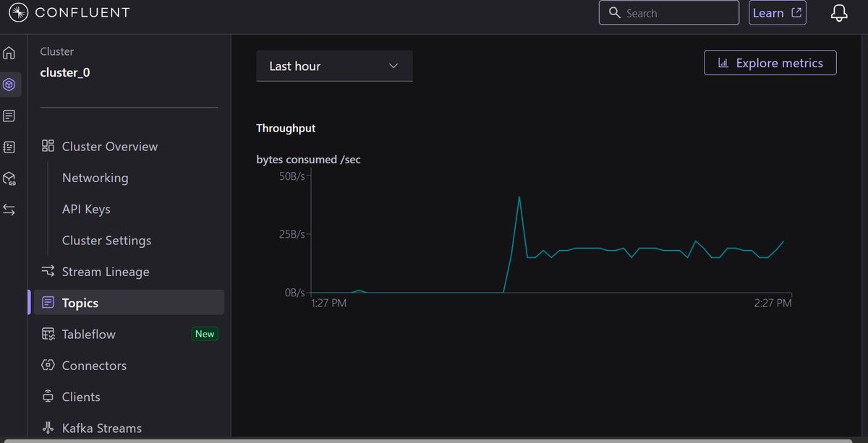The width and height of the screenshot is (868, 443).
Task: Go to Connectors page
Action: (94, 366)
